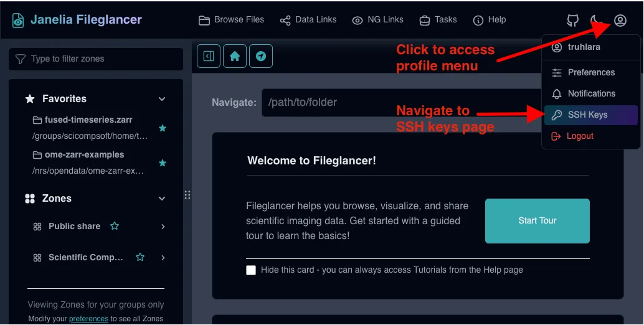Image resolution: width=644 pixels, height=325 pixels.
Task: Toggle Public share favorite star
Action: [115, 225]
